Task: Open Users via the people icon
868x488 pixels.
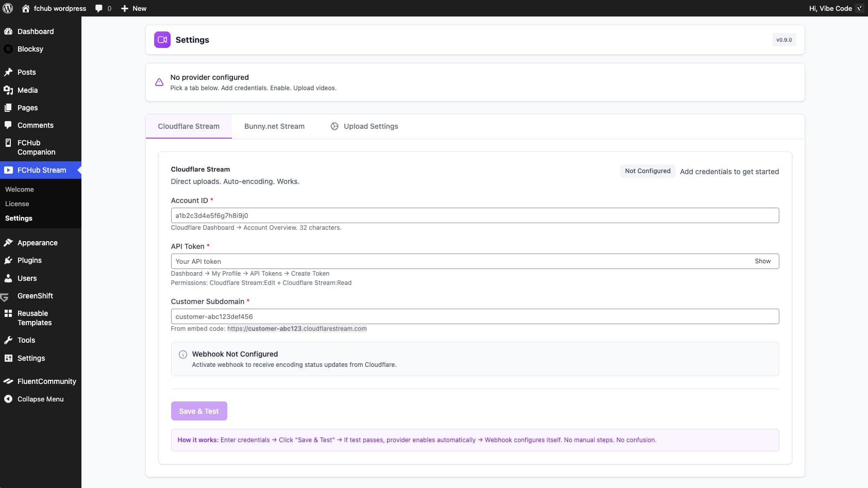Action: [8, 278]
